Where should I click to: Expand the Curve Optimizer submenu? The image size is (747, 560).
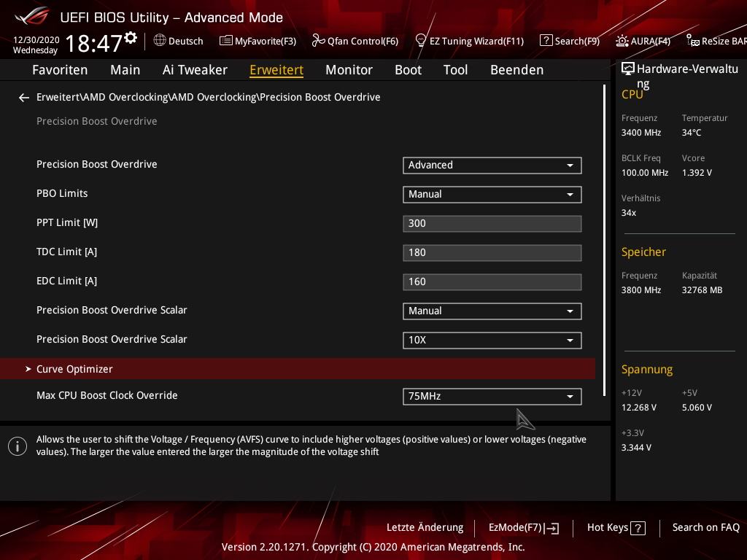tap(298, 369)
